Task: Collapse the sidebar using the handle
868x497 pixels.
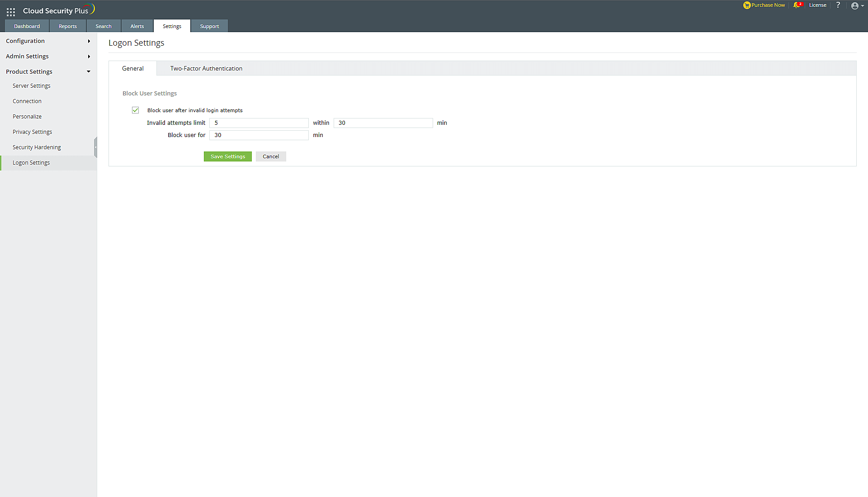Action: [95, 147]
